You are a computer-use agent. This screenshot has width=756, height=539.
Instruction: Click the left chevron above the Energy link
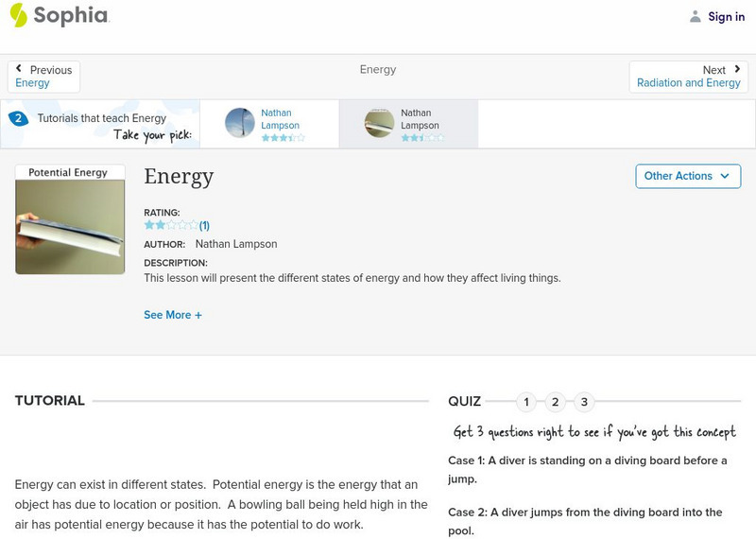(19, 69)
